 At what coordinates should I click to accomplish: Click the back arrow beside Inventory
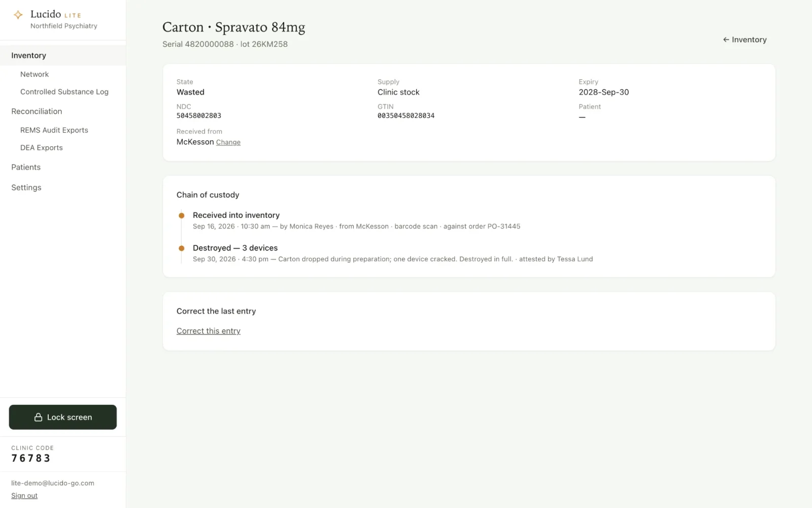(x=726, y=40)
